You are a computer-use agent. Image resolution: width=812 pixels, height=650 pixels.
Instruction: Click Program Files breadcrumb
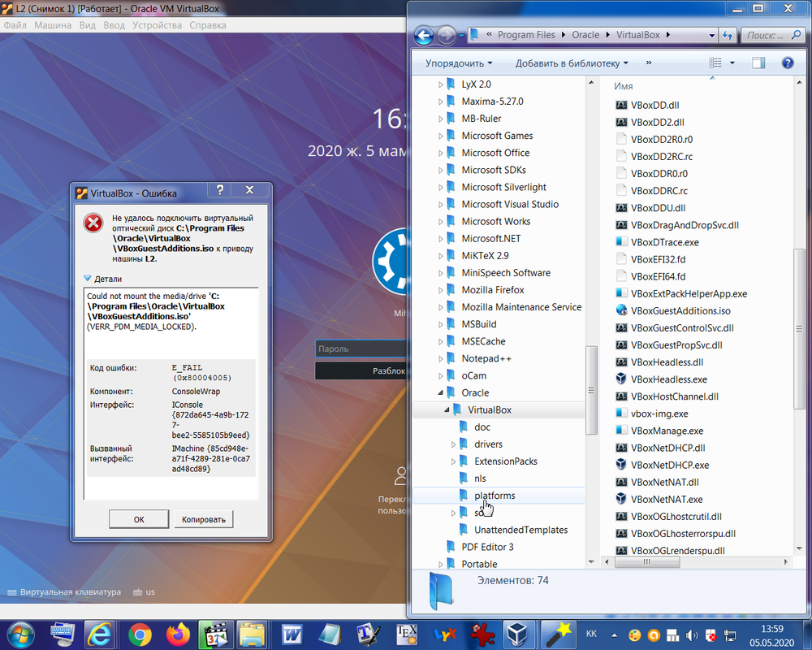point(526,35)
